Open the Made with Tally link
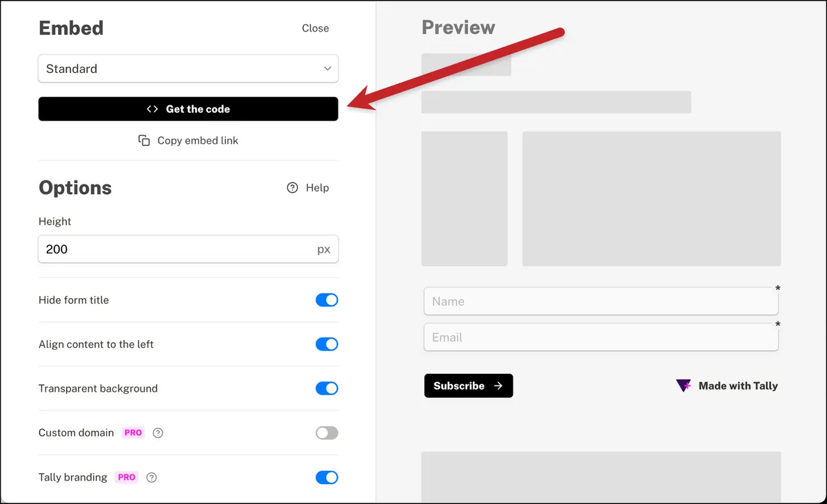The image size is (827, 504). 727,386
